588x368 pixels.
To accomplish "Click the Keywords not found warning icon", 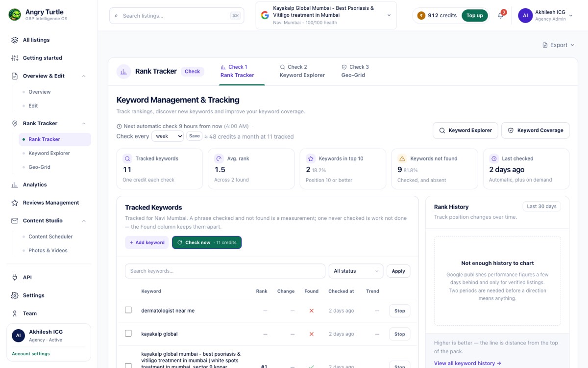I will pos(402,159).
